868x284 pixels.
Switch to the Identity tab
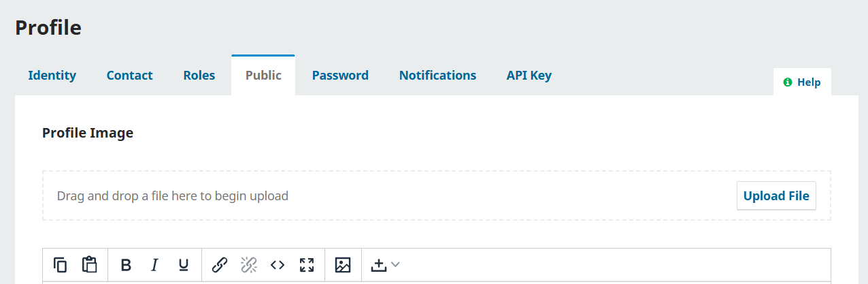click(x=52, y=75)
